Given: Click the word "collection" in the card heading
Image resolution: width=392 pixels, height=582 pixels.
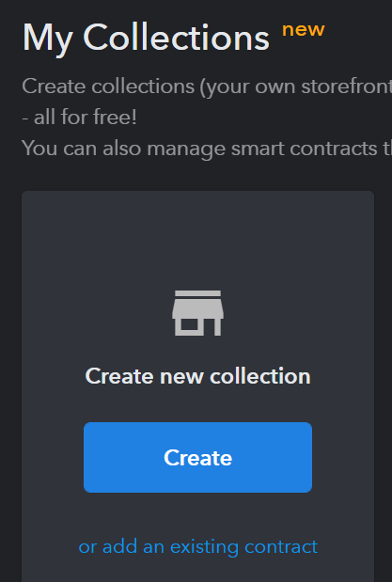Looking at the screenshot, I should (260, 376).
